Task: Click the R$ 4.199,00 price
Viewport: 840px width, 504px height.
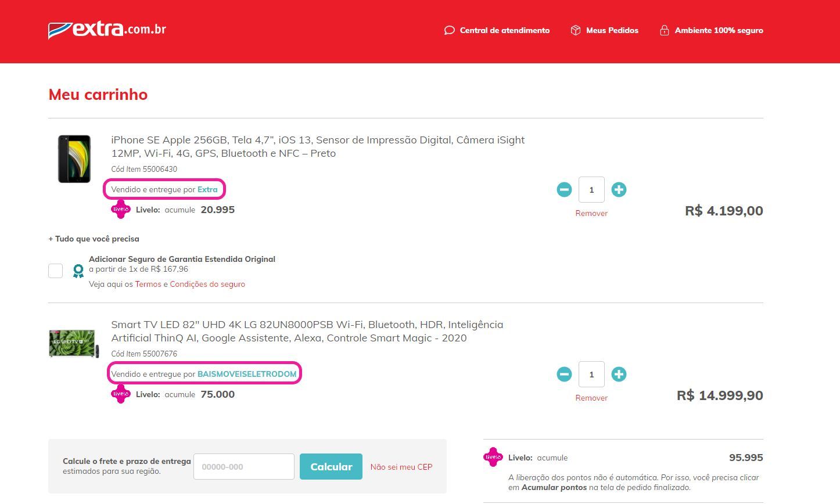Action: [x=724, y=211]
